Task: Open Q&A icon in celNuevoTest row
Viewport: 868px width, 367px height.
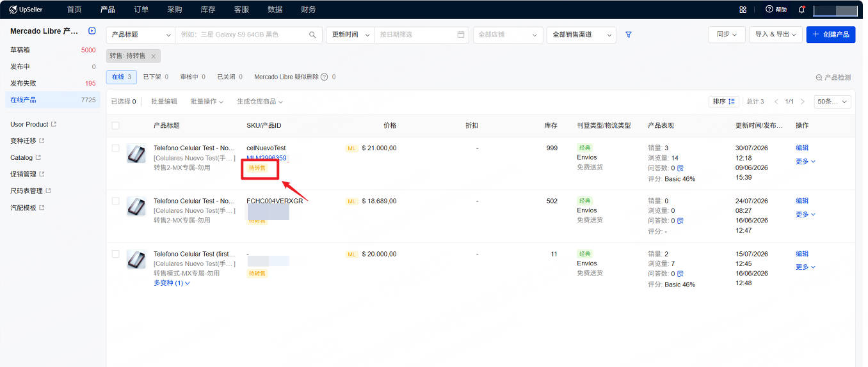Action: coord(680,168)
